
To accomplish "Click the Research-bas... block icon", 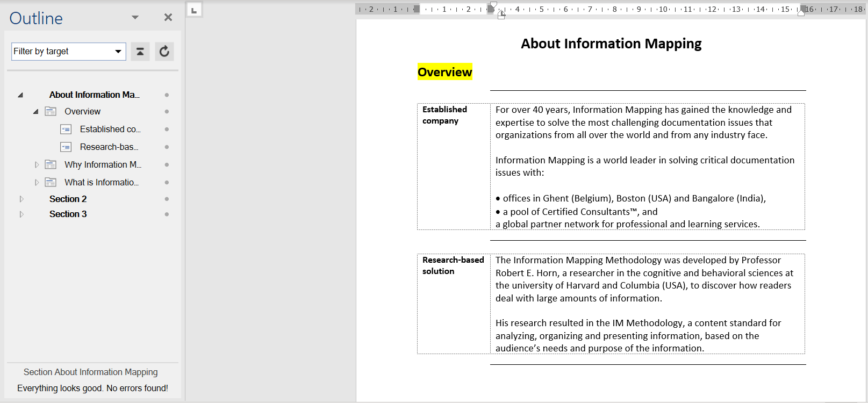I will tap(66, 147).
